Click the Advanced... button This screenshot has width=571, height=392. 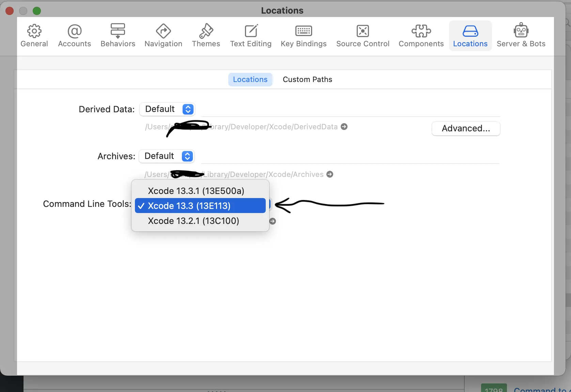click(x=466, y=129)
